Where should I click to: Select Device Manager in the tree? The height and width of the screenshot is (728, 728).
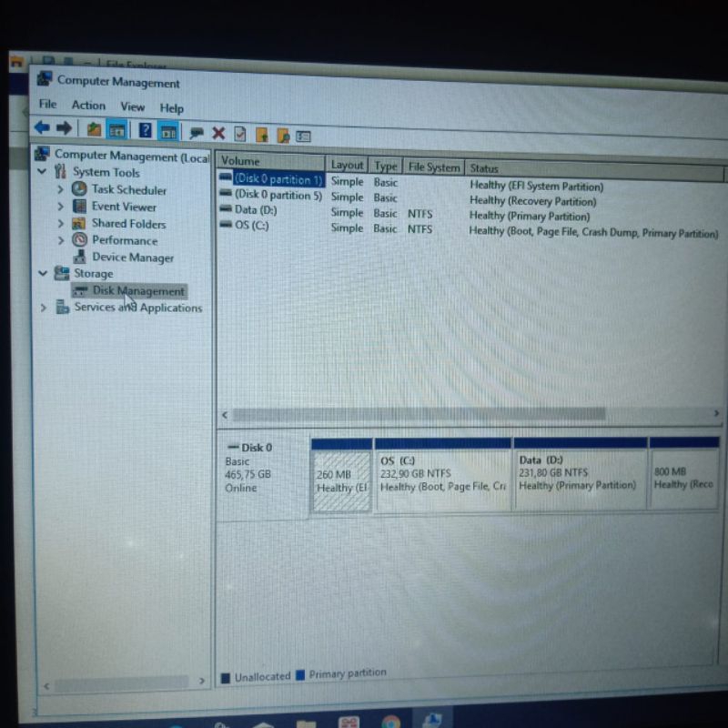coord(132,258)
